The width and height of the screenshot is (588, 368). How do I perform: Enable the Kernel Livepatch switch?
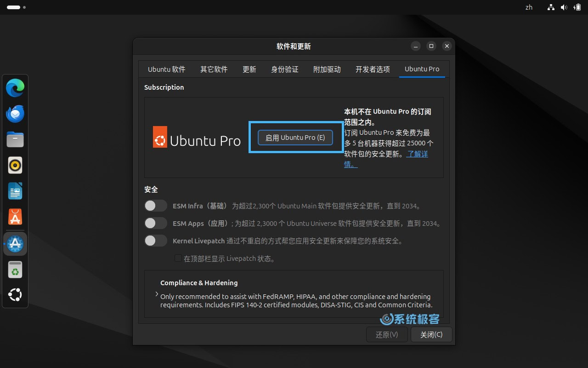[x=156, y=241]
